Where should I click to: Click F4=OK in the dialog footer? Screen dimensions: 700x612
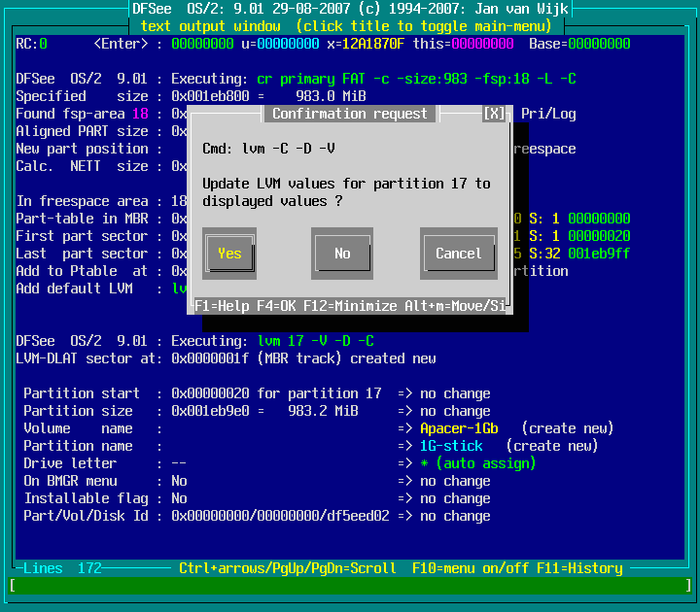pos(276,306)
